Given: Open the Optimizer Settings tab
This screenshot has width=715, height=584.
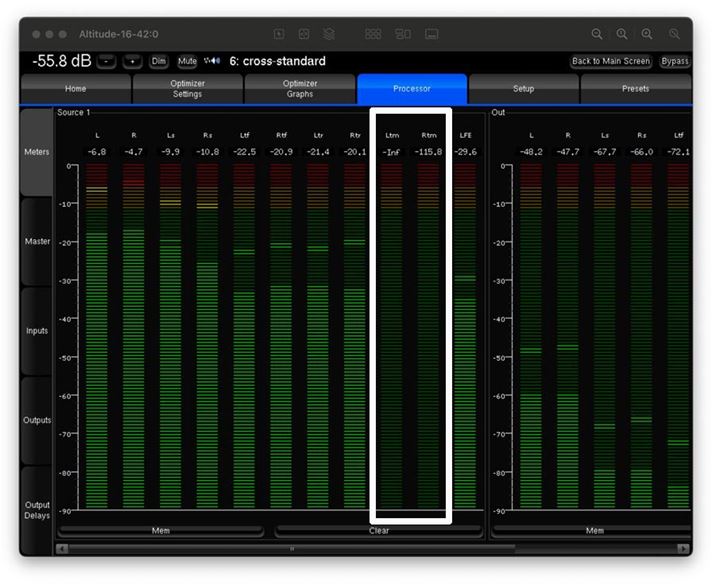Looking at the screenshot, I should click(x=187, y=89).
